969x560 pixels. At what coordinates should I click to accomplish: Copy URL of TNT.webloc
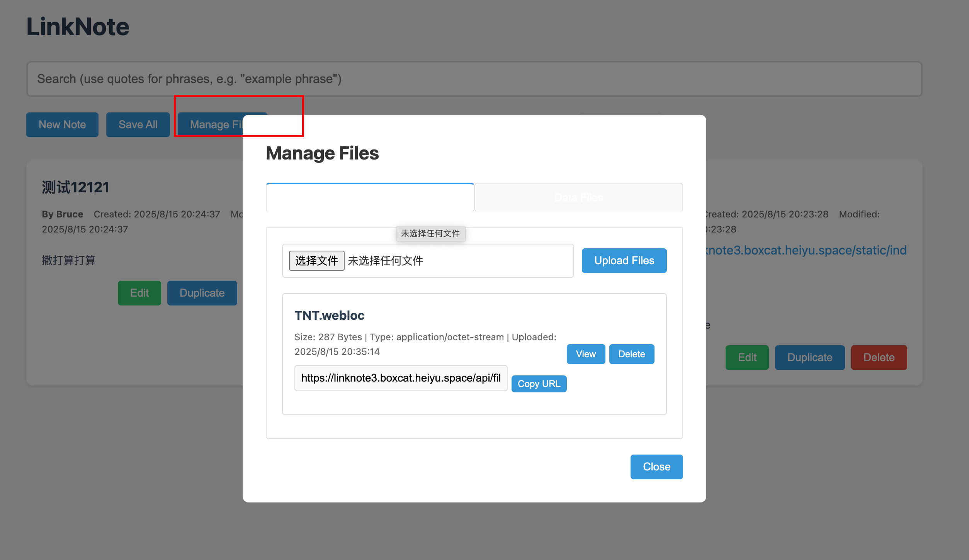tap(539, 384)
